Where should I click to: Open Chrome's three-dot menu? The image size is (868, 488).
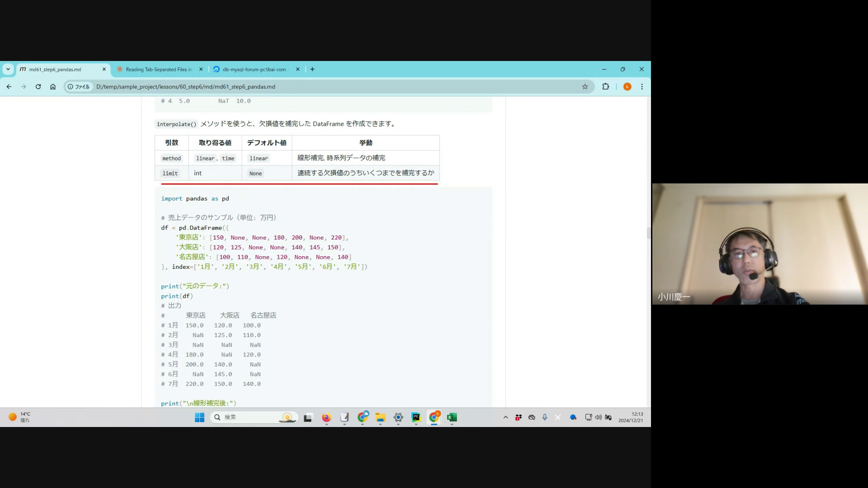click(642, 87)
